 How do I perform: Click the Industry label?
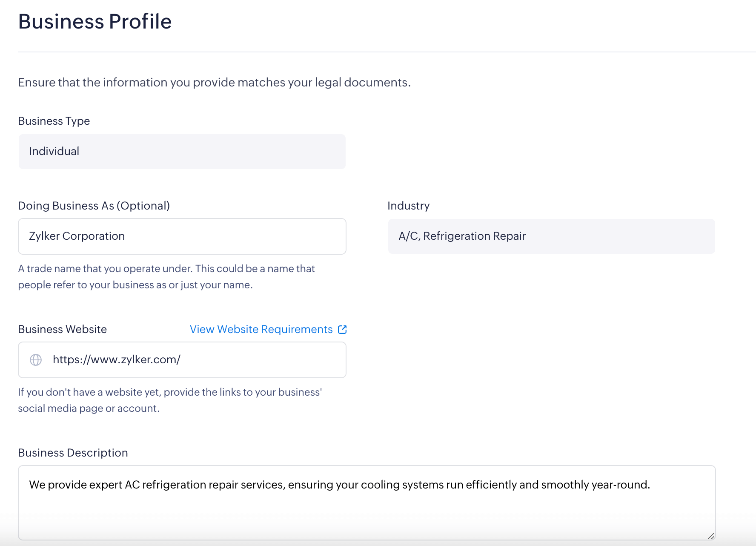click(408, 206)
